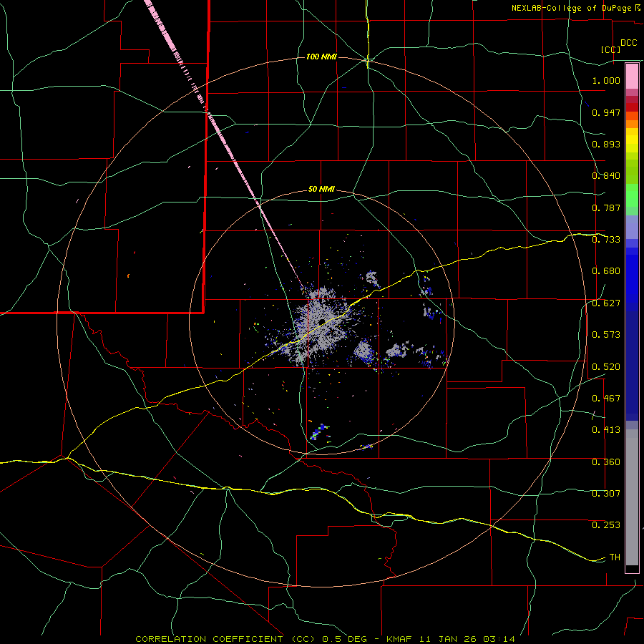644x644 pixels.
Task: Select the 0.840 value on the color scale
Action: point(606,176)
